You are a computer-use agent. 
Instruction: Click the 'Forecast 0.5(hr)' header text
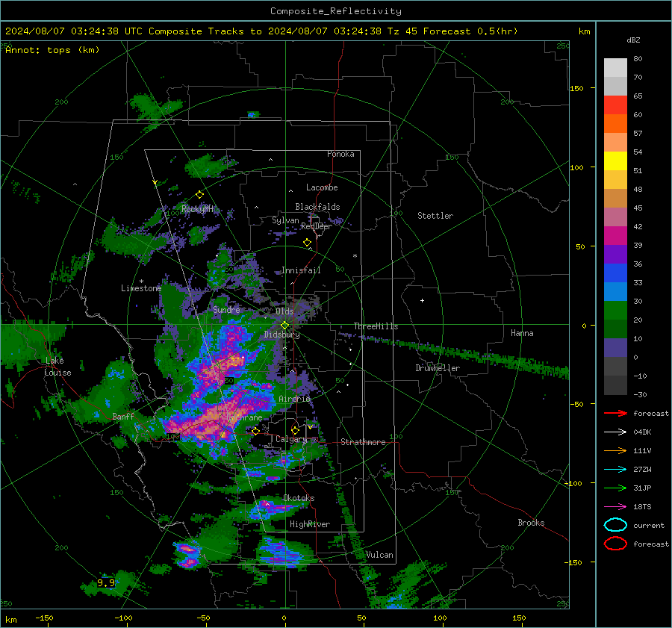470,31
